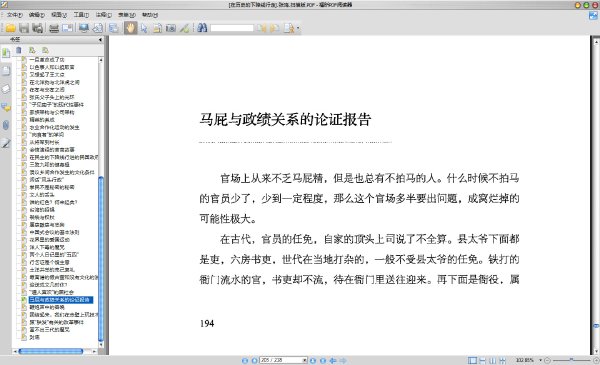The image size is (600, 365).
Task: Open the page number dropdown arrow
Action: 305,360
